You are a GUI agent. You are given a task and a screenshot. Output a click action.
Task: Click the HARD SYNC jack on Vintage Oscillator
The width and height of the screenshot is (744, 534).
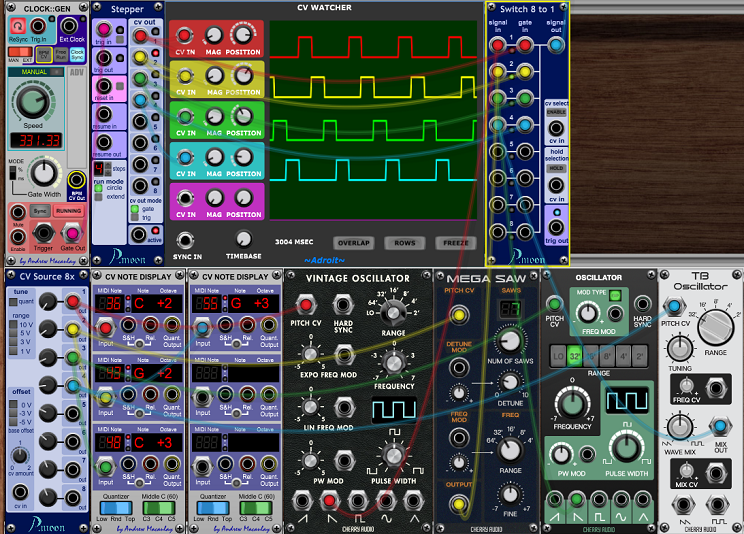point(343,304)
